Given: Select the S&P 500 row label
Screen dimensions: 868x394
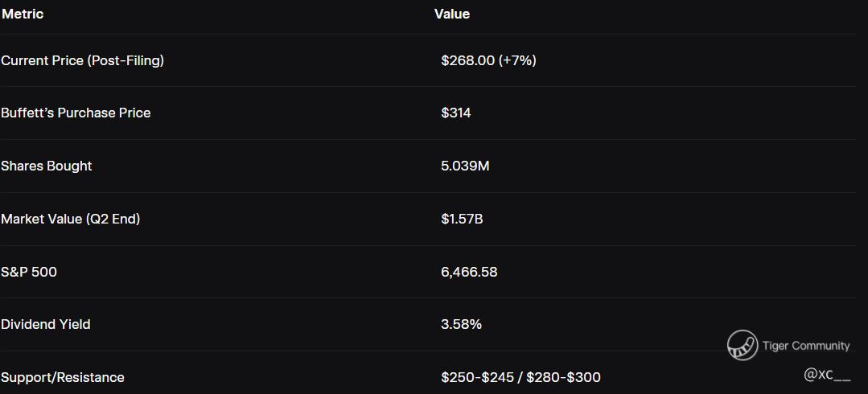Looking at the screenshot, I should click(x=29, y=272).
